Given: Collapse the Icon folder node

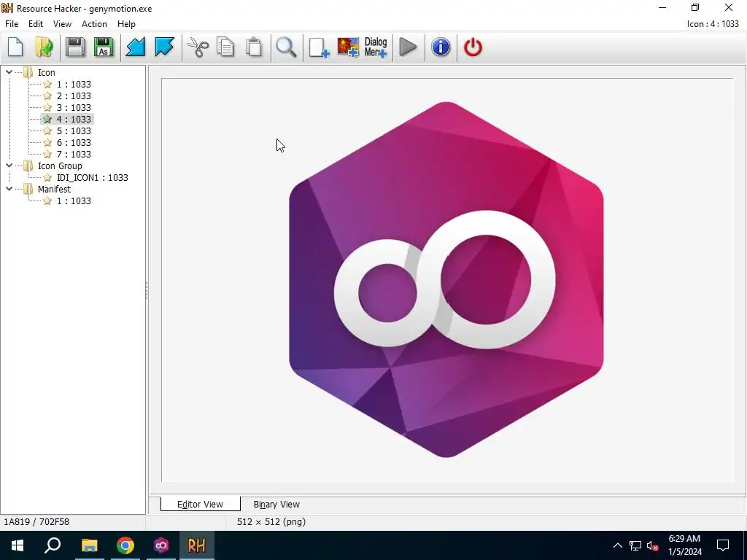Looking at the screenshot, I should click(x=9, y=72).
